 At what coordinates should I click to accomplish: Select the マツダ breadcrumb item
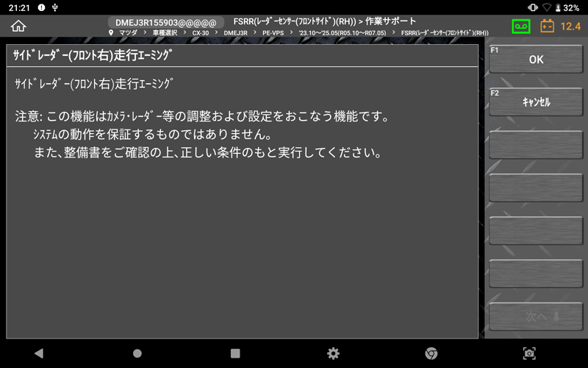point(128,33)
